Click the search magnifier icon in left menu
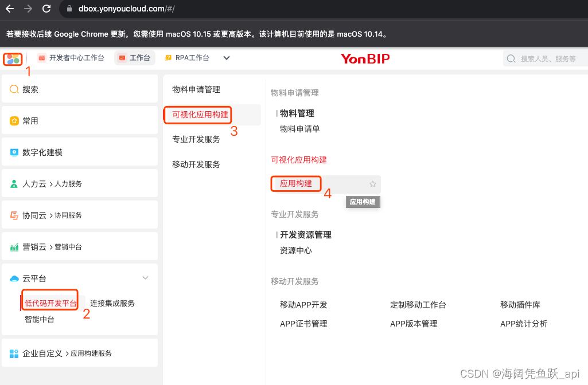This screenshot has height=385, width=588. 14,89
